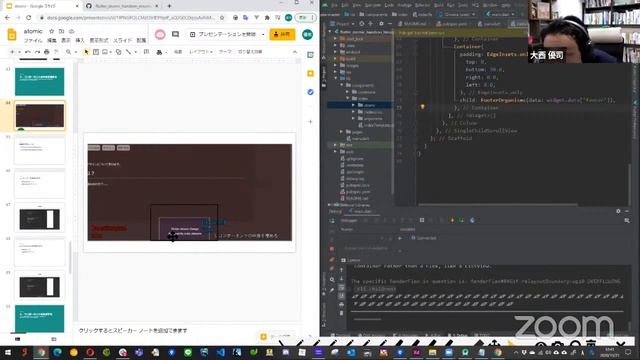Open Microsoft Edge from taskbar

point(57,352)
